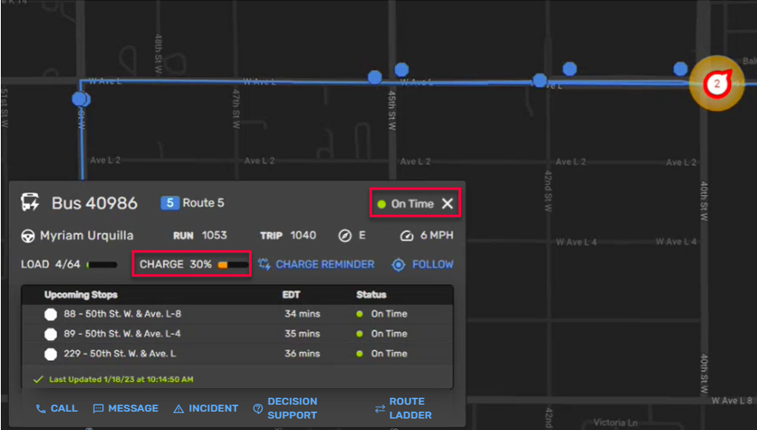Click the speedometer icon next to 6 MPH
Image resolution: width=759 pixels, height=430 pixels.
(x=406, y=236)
